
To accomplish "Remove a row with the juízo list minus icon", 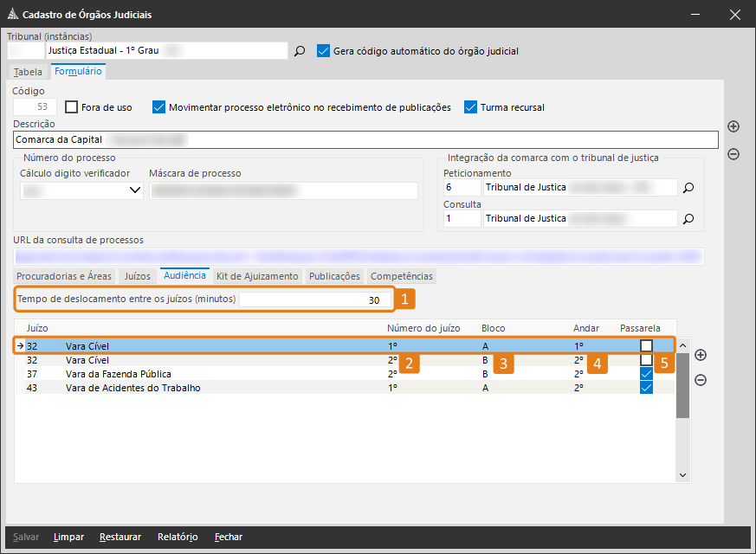I will (701, 380).
